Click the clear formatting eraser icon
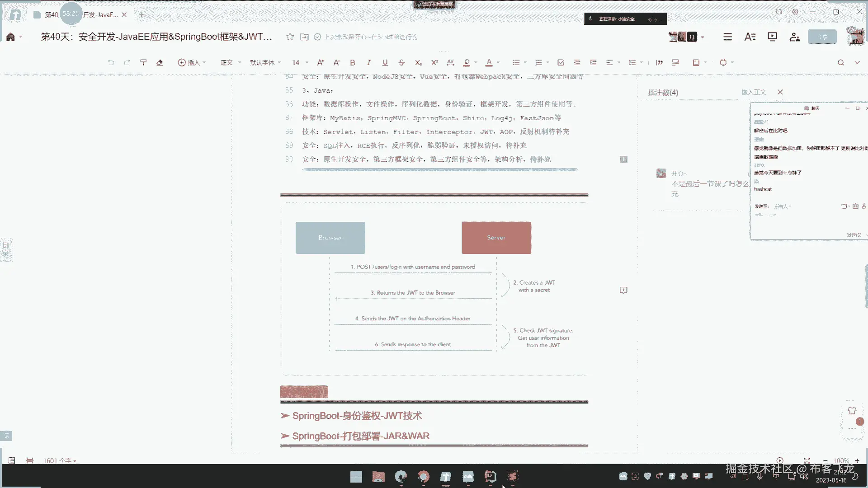Screen dimensions: 868x488 (160, 62)
